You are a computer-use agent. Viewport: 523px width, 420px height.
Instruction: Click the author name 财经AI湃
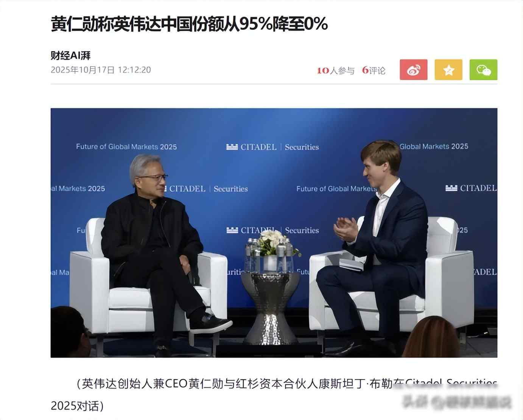pos(71,56)
